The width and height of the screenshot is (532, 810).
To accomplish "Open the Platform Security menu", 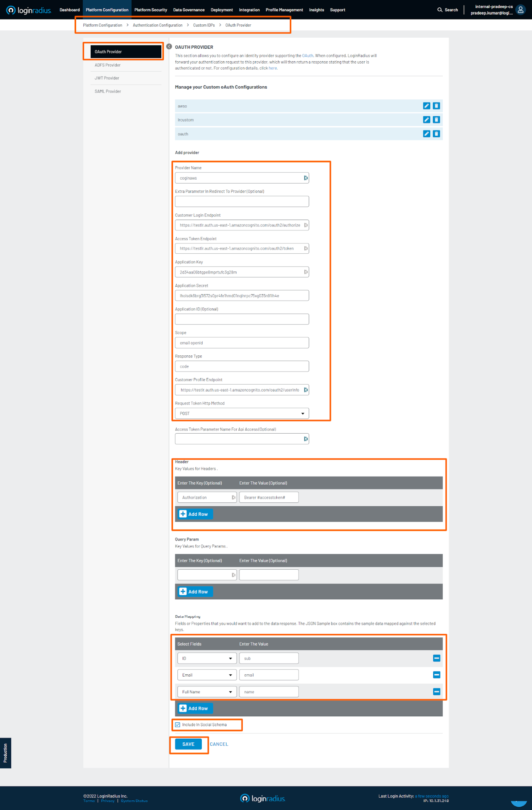I will [x=151, y=10].
